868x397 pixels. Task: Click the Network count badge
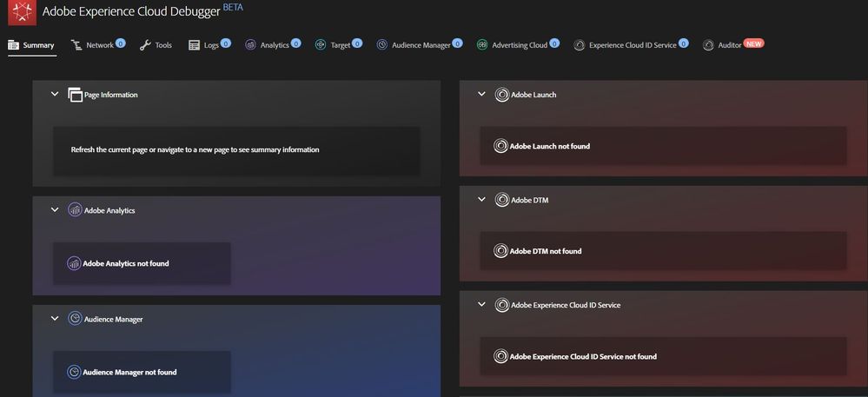(x=121, y=43)
